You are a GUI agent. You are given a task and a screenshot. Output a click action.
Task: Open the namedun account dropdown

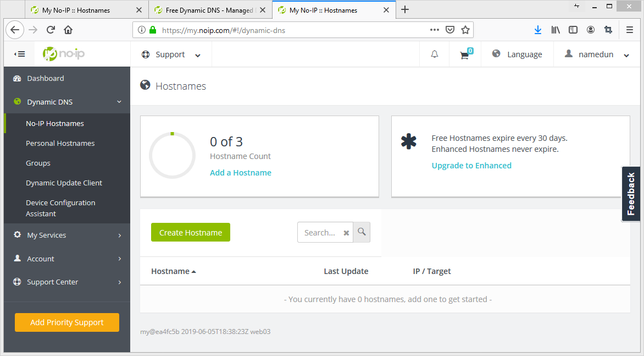pos(597,54)
